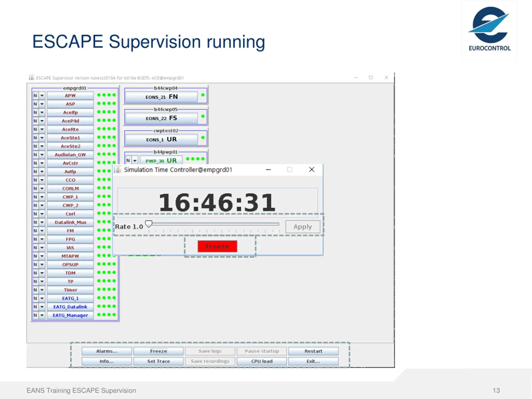This screenshot has height=399, width=532.
Task: Click the CPU load button
Action: [x=262, y=361]
